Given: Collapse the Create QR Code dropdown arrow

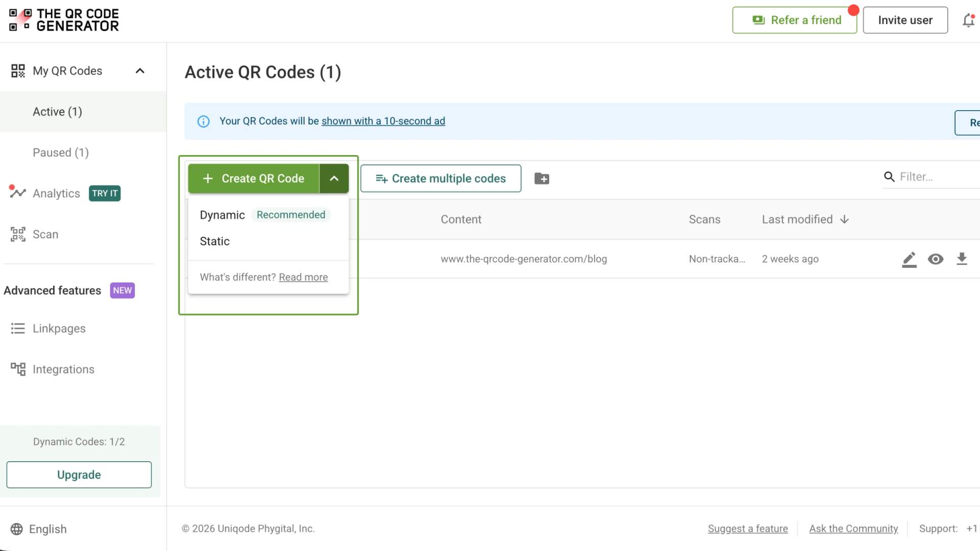Looking at the screenshot, I should tap(334, 179).
